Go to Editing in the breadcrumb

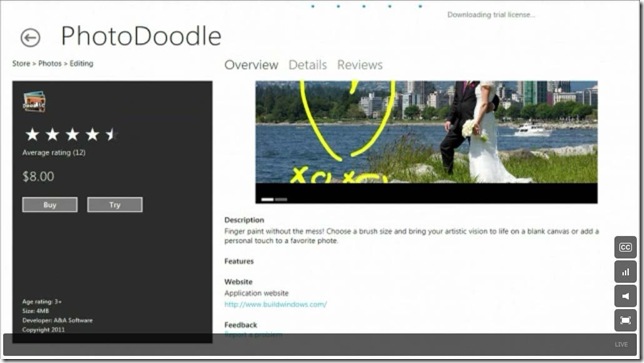[81, 63]
